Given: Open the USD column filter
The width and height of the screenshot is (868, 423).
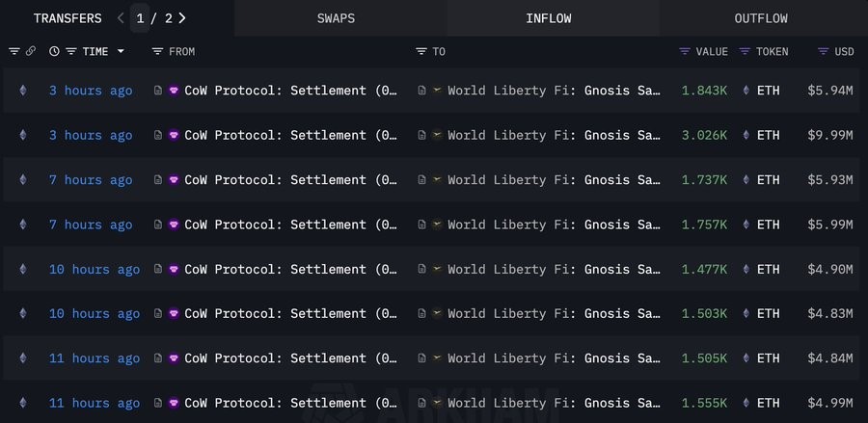Looking at the screenshot, I should (823, 51).
